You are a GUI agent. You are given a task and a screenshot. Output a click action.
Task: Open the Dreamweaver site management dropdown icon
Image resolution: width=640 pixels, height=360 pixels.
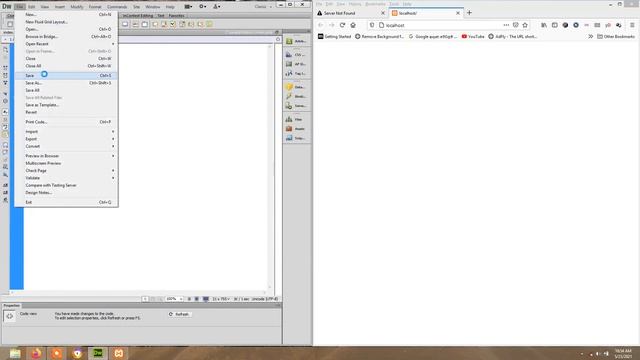pyautogui.click(x=217, y=7)
